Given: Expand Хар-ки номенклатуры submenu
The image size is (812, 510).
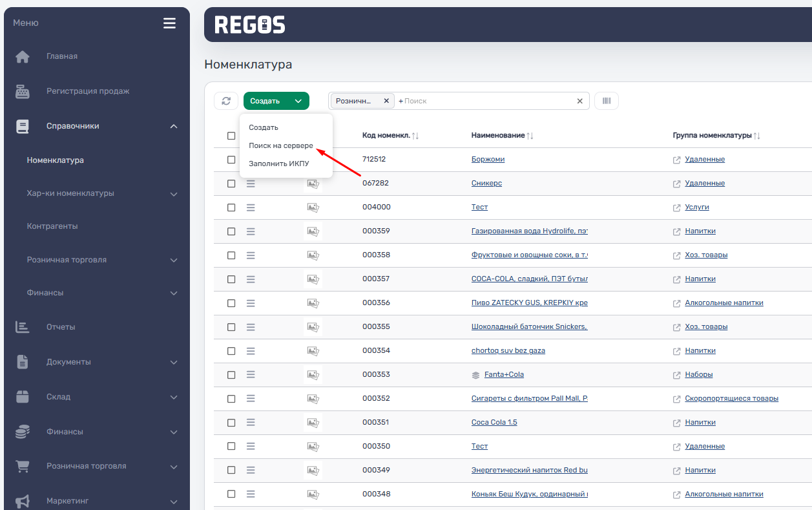Looking at the screenshot, I should click(173, 194).
